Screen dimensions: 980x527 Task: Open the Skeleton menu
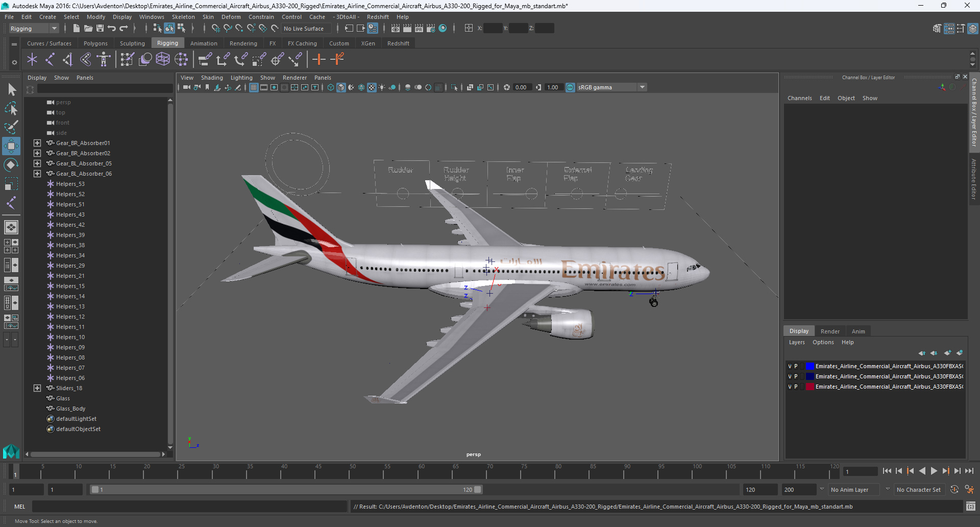(x=183, y=17)
